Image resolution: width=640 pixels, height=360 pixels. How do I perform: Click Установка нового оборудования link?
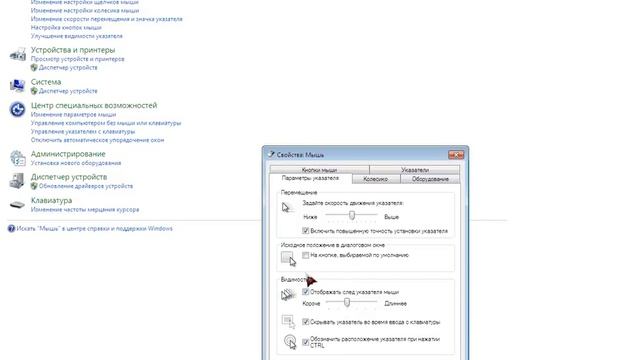point(76,163)
